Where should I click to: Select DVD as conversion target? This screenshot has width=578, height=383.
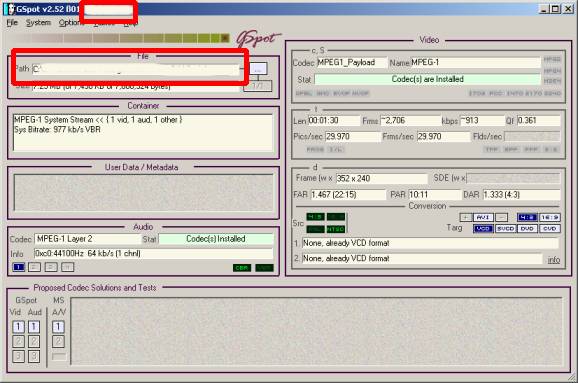click(x=527, y=229)
